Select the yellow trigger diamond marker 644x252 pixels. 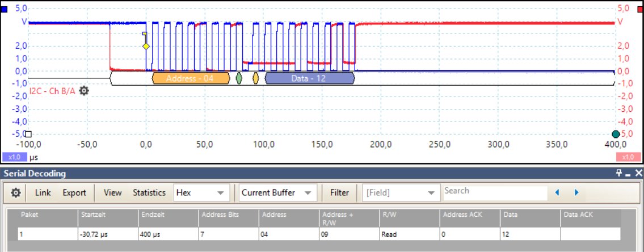point(146,46)
